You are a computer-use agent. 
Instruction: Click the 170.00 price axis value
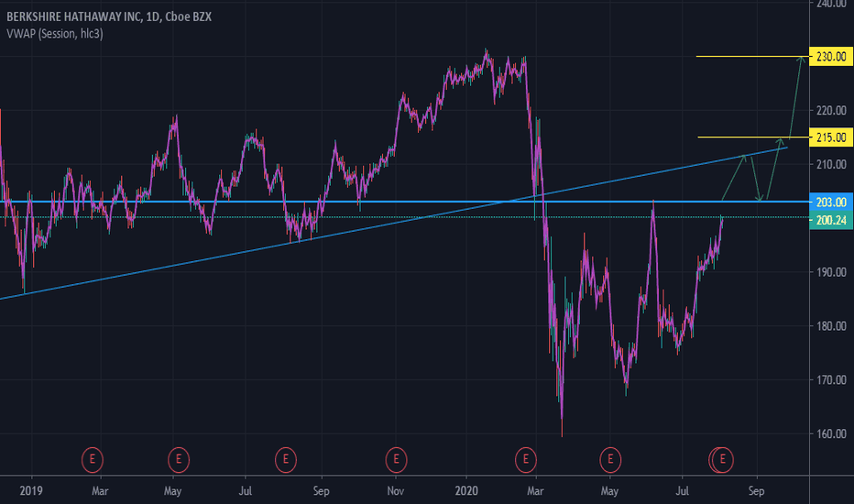tap(831, 379)
